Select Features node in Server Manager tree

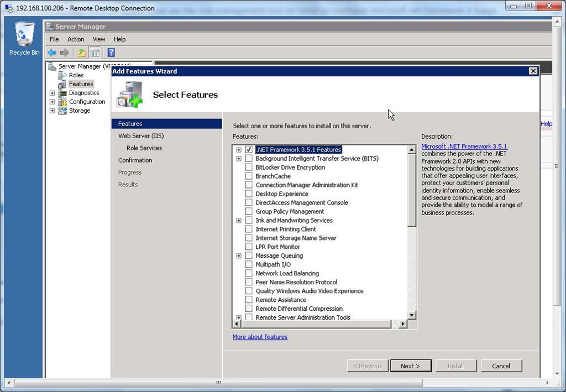[81, 84]
